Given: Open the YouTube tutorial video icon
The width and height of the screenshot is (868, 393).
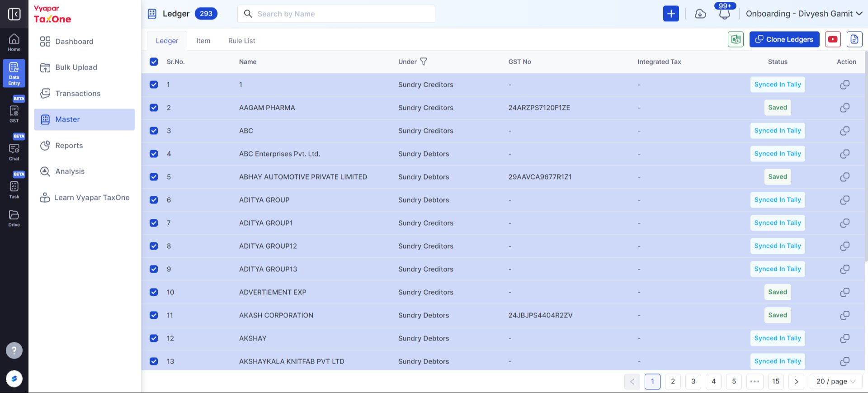Looking at the screenshot, I should pyautogui.click(x=833, y=39).
